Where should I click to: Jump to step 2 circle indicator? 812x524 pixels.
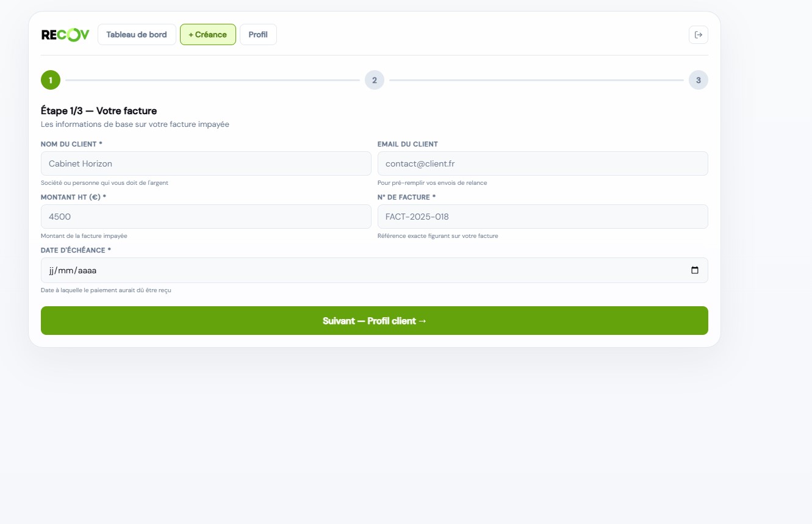pyautogui.click(x=374, y=80)
